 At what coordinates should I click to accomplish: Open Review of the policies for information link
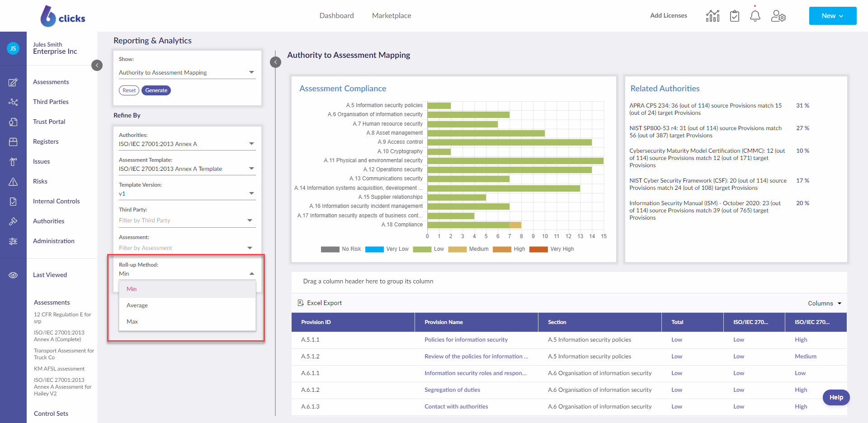tap(476, 357)
